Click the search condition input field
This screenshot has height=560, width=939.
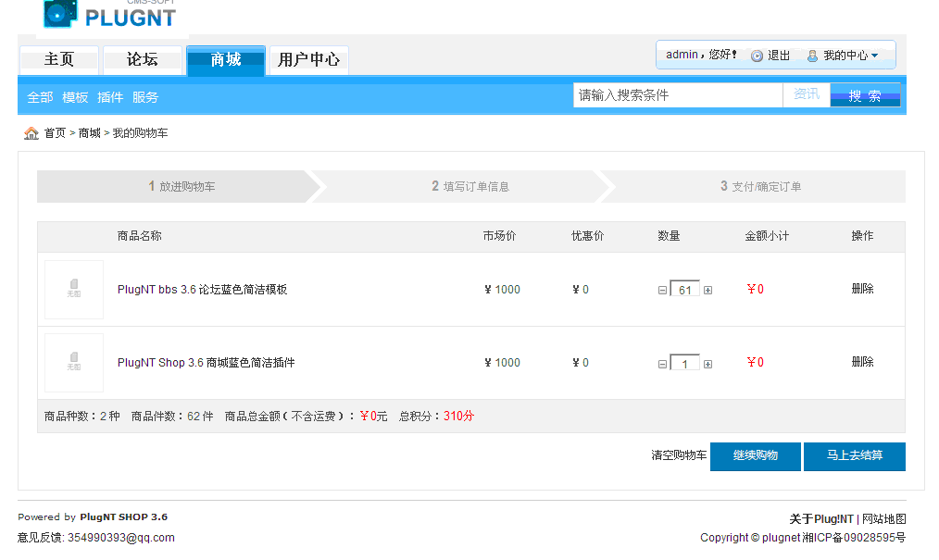click(x=677, y=95)
